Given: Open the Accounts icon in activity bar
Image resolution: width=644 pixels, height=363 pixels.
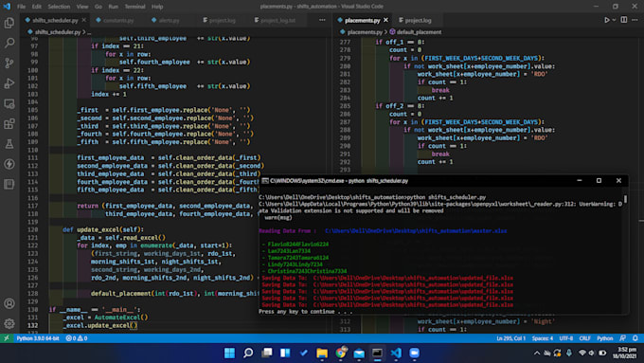Looking at the screenshot, I should pyautogui.click(x=9, y=303).
